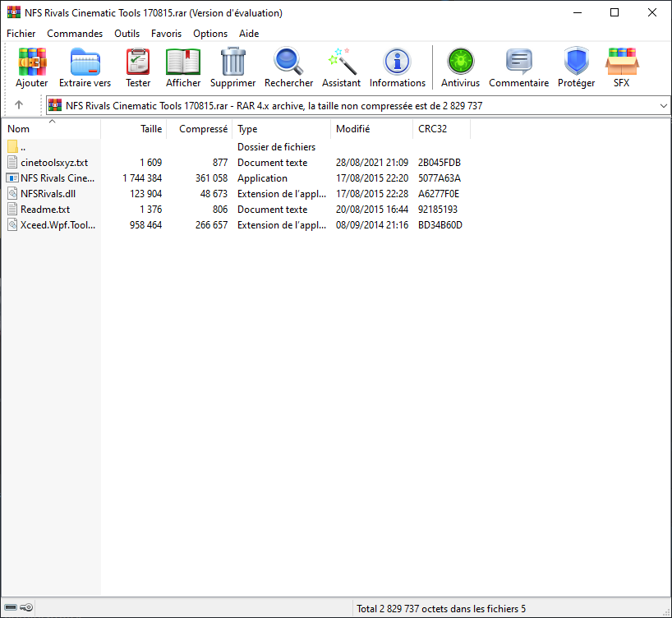Click the Supprimer trash icon
672x618 pixels.
tap(233, 62)
